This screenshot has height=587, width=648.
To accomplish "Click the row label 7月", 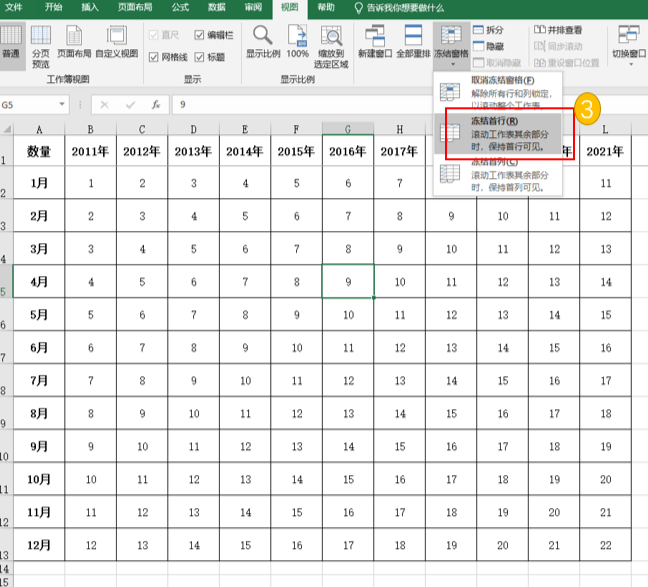I will [39, 380].
